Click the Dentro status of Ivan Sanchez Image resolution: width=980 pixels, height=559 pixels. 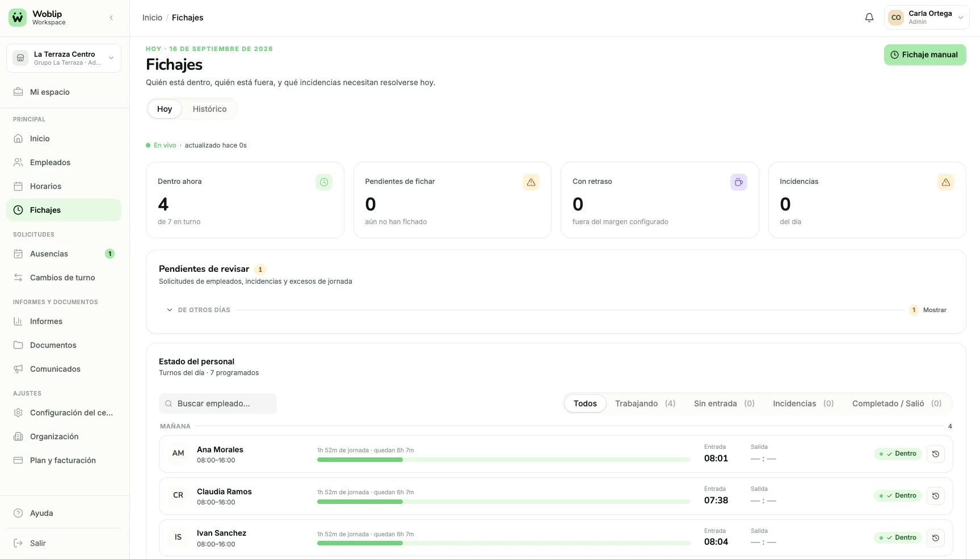click(x=898, y=537)
